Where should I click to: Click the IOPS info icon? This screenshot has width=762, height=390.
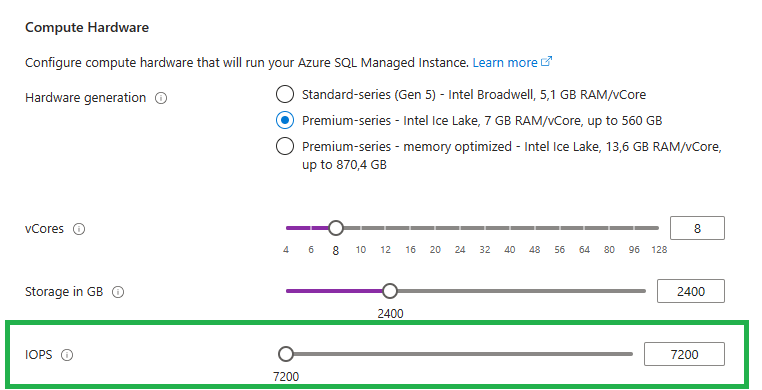coord(67,355)
